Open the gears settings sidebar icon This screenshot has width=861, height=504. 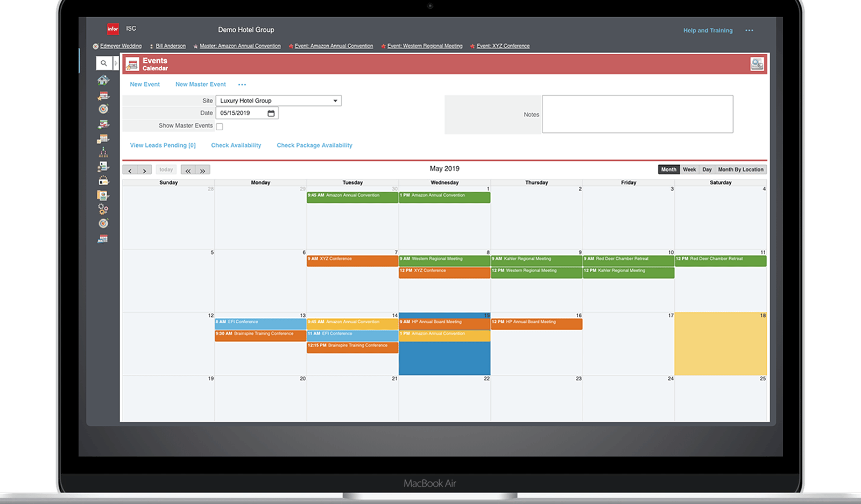pyautogui.click(x=103, y=209)
